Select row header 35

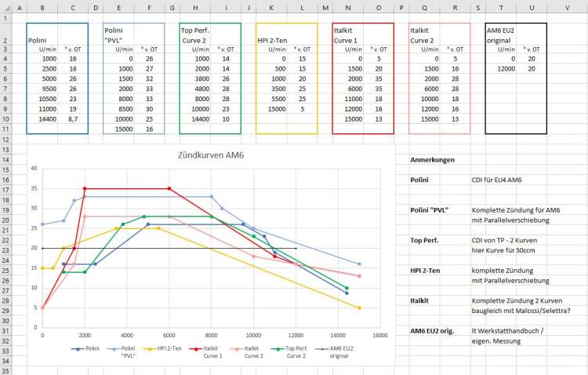click(6, 369)
